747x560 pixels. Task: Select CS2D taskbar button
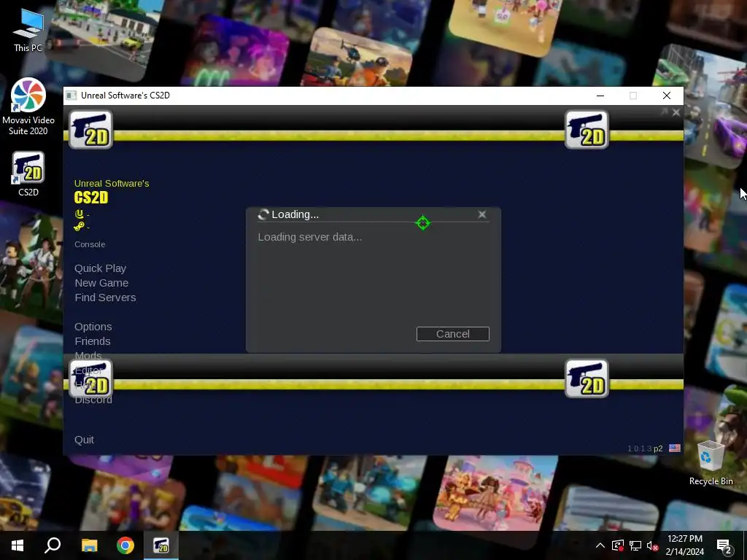[161, 545]
